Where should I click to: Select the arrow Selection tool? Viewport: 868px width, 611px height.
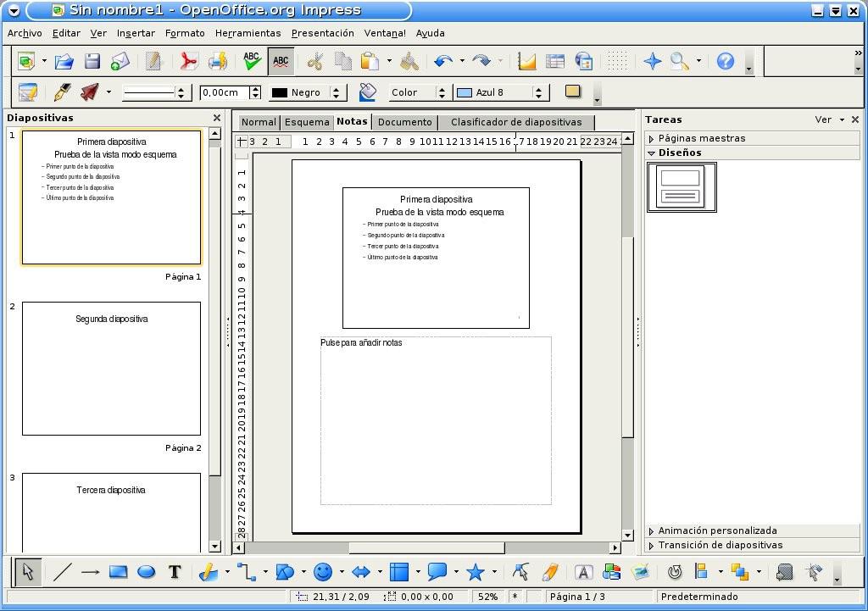tap(28, 572)
